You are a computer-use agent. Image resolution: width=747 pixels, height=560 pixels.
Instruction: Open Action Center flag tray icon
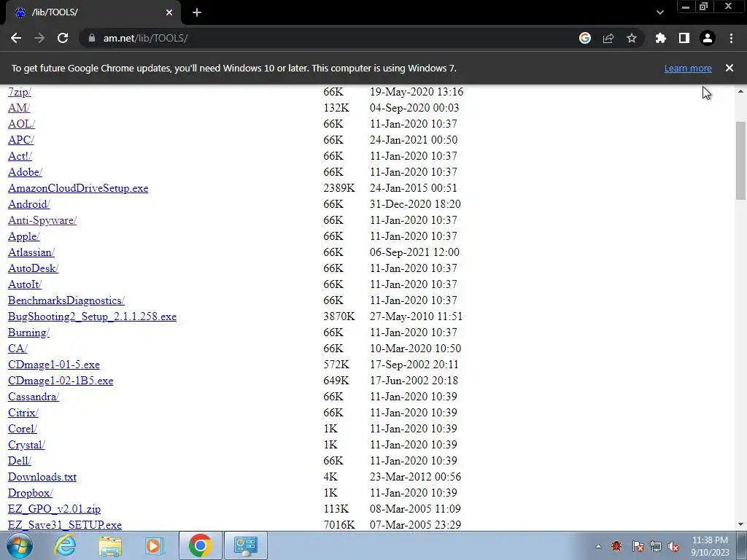click(x=638, y=547)
